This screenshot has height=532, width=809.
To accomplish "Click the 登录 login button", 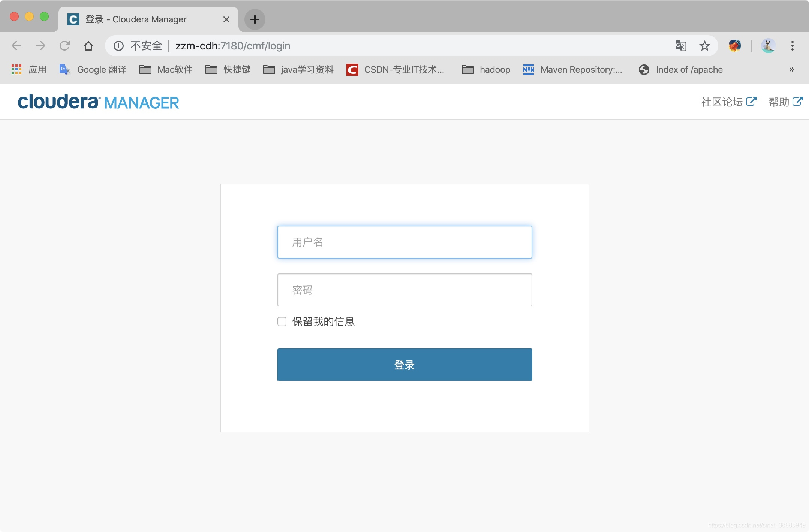I will pos(404,365).
